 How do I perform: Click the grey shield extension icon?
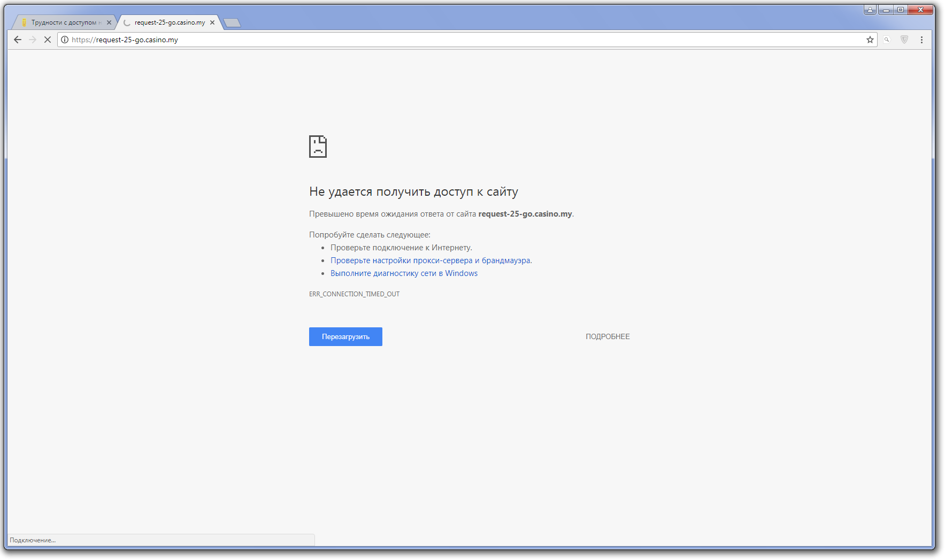(904, 40)
